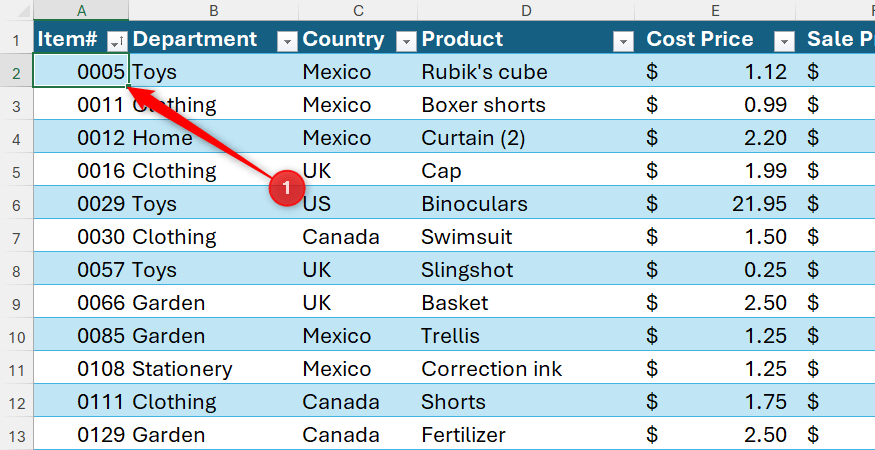Click the fill handle of cell A2
Screen dimensions: 875x450
(129, 87)
